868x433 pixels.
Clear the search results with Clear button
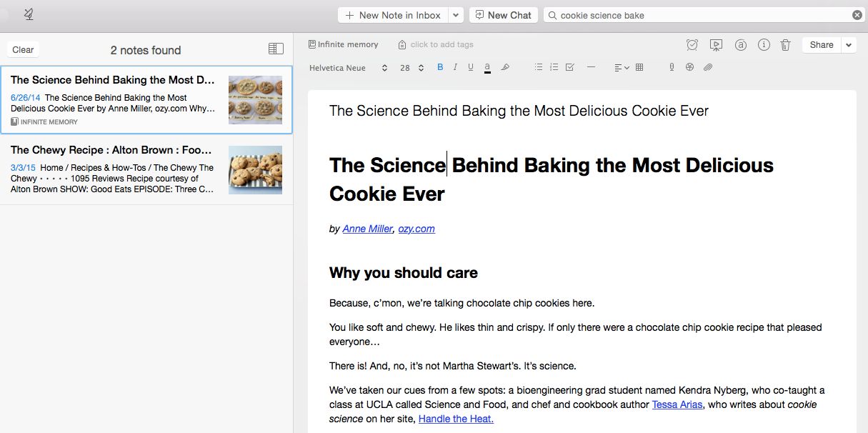(x=23, y=50)
